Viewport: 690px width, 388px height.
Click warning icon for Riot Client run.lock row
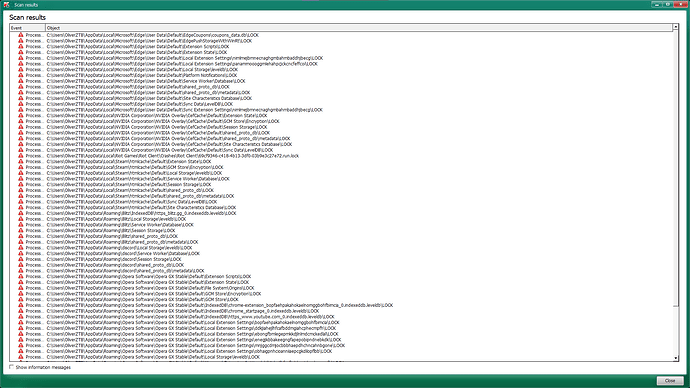[x=21, y=156]
